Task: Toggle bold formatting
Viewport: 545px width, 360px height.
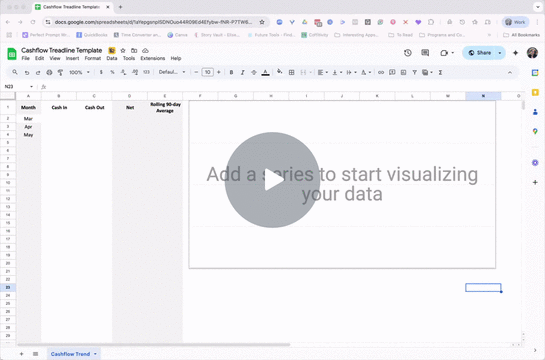Action: click(x=231, y=72)
